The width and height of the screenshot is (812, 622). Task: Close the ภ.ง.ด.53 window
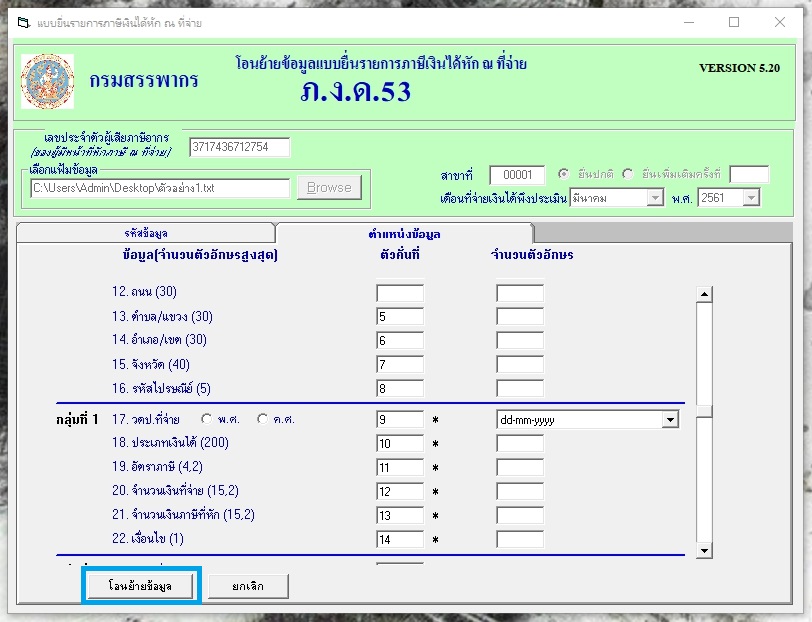[x=779, y=22]
